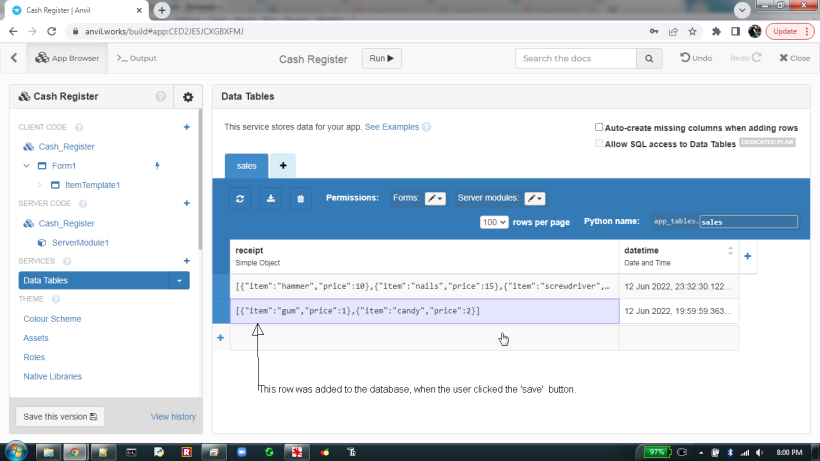
Task: Switch to the Output tab
Action: coord(137,58)
